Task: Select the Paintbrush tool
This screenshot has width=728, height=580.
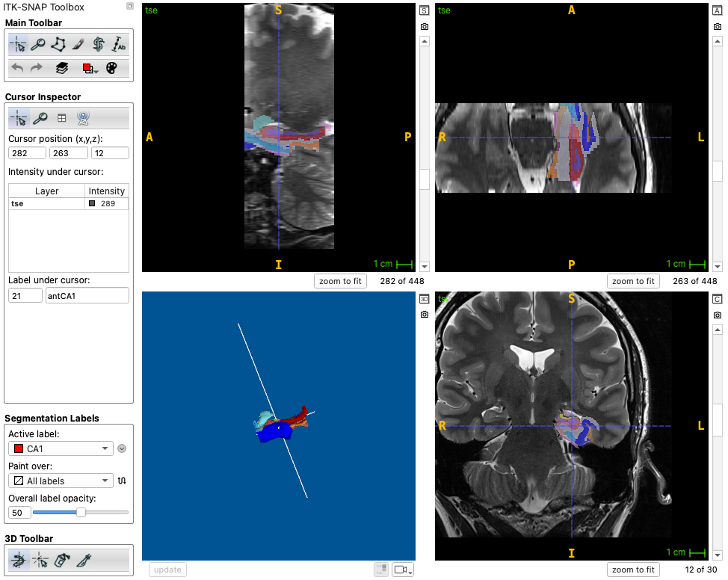Action: point(78,45)
